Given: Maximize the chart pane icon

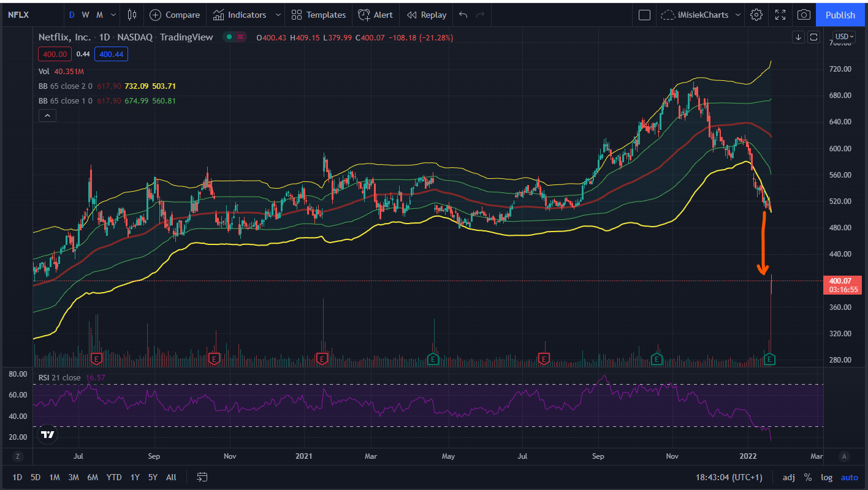Looking at the screenshot, I should pos(814,37).
